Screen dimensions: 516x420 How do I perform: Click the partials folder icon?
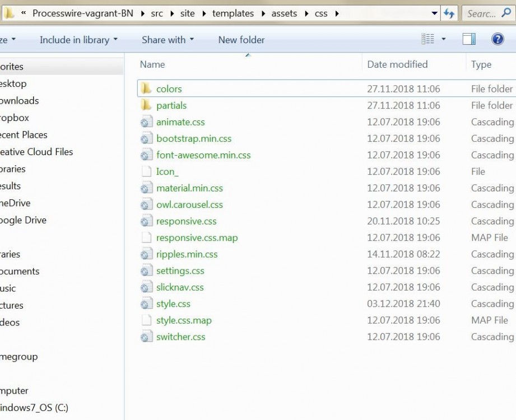(146, 105)
